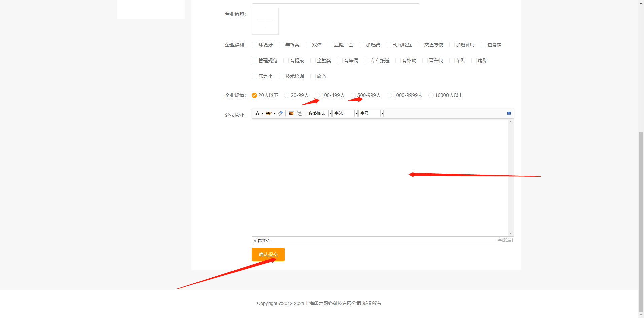Click the business license upload plus box
The image size is (644, 318).
pos(265,21)
